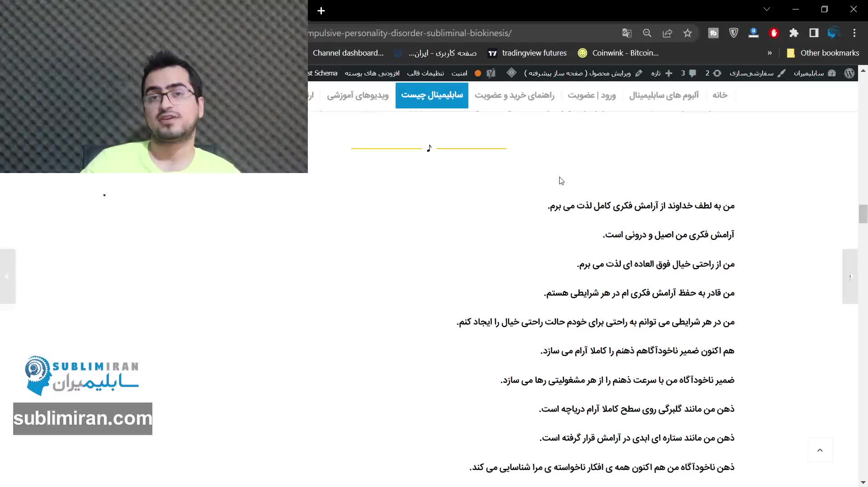The image size is (868, 487).
Task: Open the Schema item in admin bar
Action: point(323,73)
